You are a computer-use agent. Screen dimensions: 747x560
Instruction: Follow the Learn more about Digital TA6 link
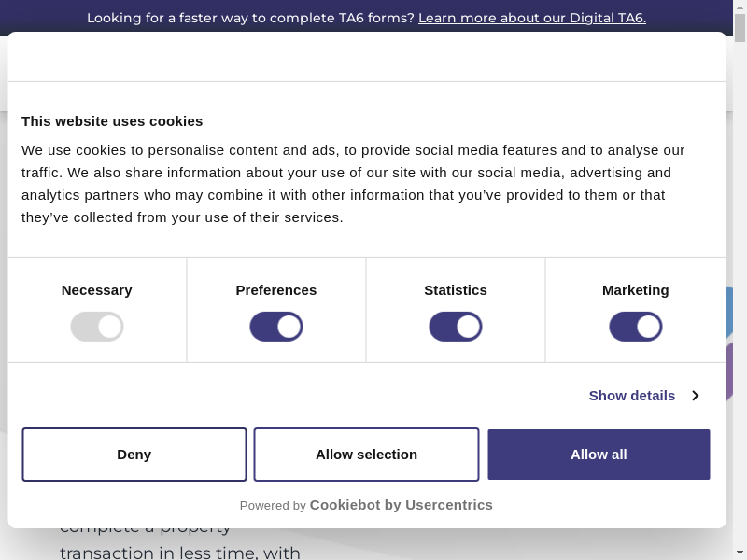pyautogui.click(x=531, y=18)
